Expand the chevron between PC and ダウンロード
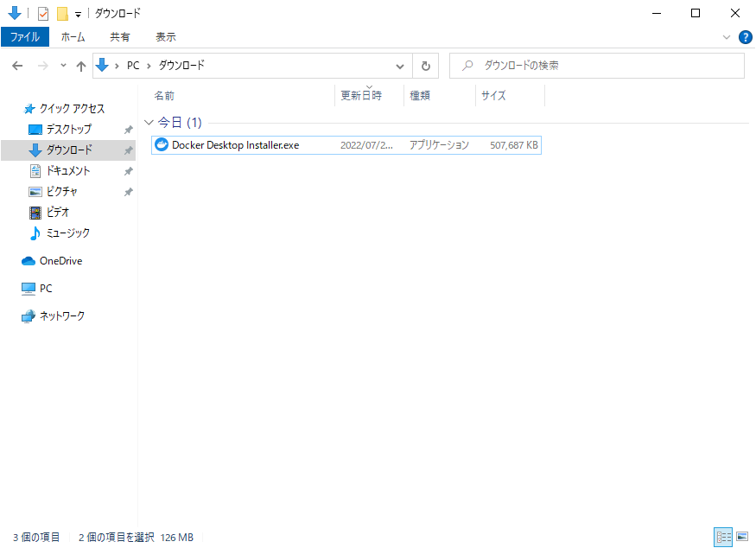This screenshot has height=548, width=756. tap(149, 66)
